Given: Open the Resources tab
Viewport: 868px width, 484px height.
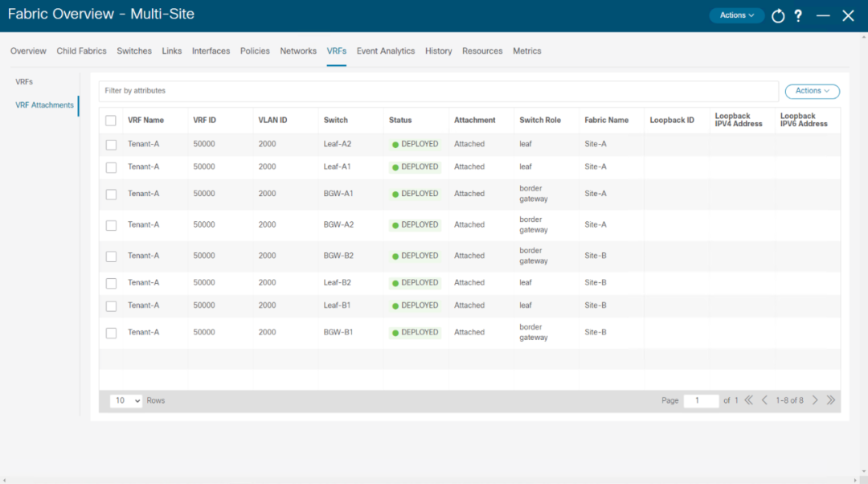Looking at the screenshot, I should coord(482,51).
